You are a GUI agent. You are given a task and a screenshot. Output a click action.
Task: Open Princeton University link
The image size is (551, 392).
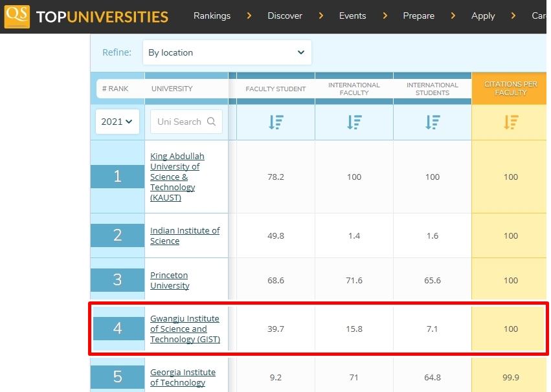pyautogui.click(x=170, y=280)
